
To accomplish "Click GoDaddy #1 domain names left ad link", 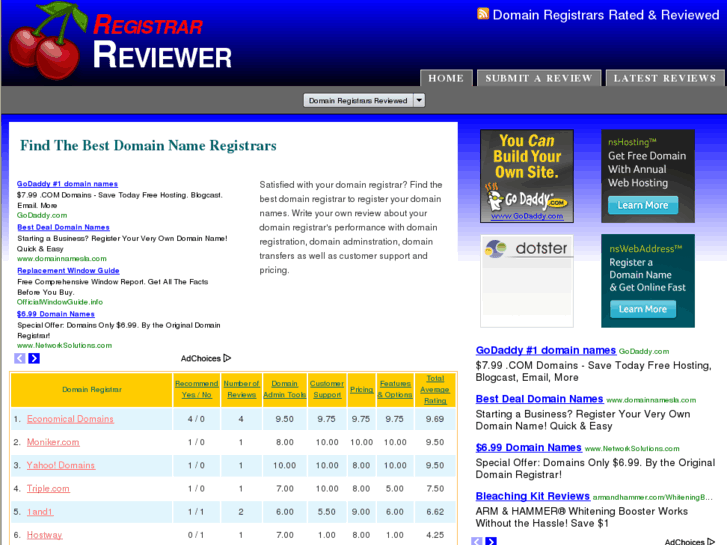I will pos(67,184).
